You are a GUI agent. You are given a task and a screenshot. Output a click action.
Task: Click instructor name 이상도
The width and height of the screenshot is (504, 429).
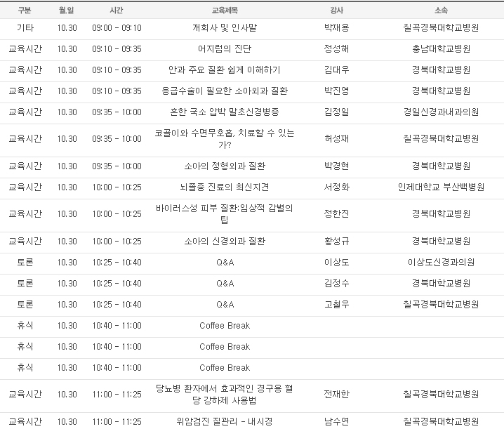pyautogui.click(x=336, y=263)
